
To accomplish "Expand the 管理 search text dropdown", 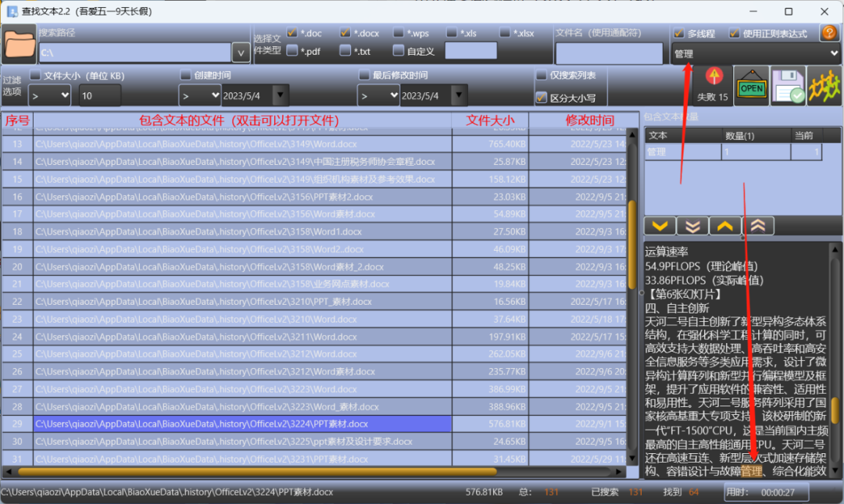I will (834, 53).
